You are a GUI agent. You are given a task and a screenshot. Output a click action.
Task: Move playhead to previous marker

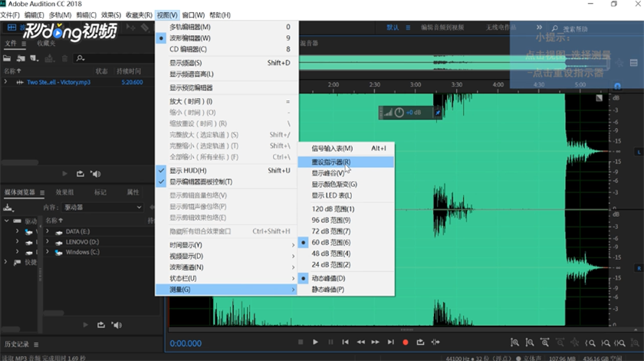pos(346,342)
